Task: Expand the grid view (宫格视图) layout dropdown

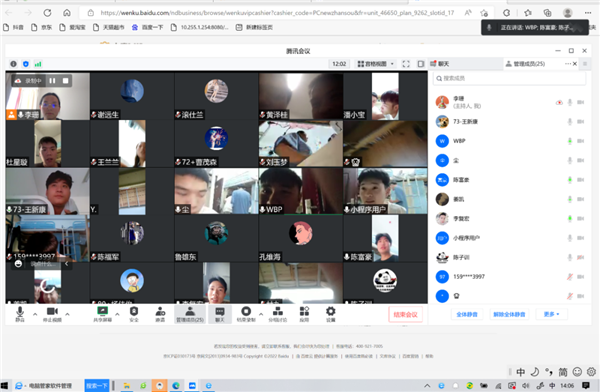Action: pyautogui.click(x=376, y=64)
